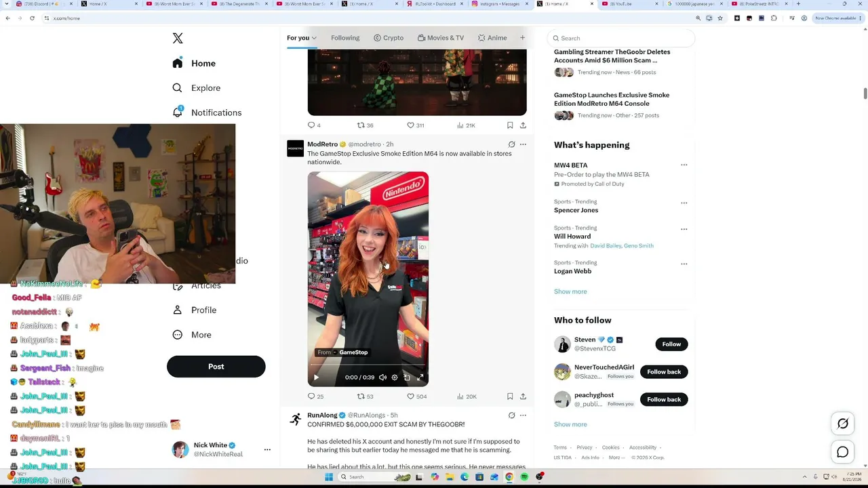The image size is (868, 488).
Task: Add a new timeline tab with plus
Action: point(522,38)
